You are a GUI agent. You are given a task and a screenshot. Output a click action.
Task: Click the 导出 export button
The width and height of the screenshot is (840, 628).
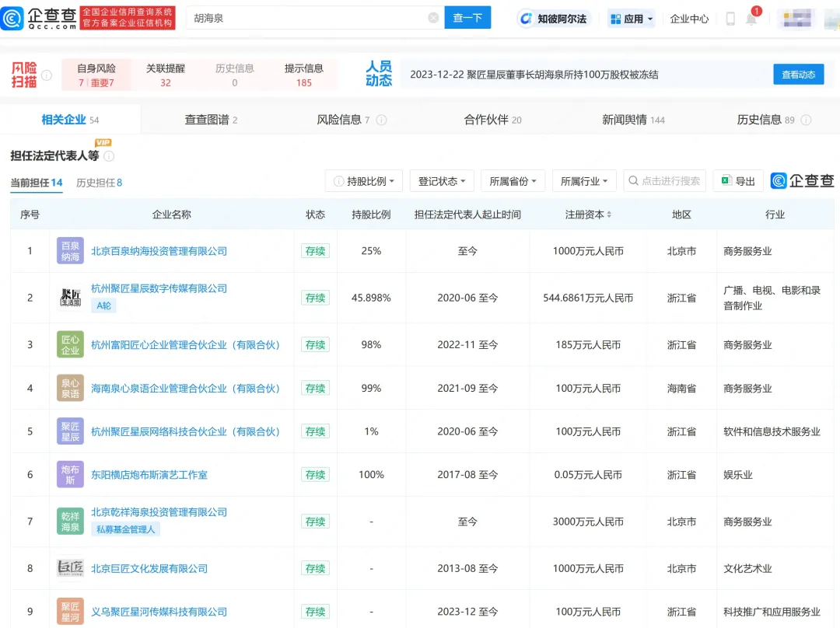click(x=738, y=182)
